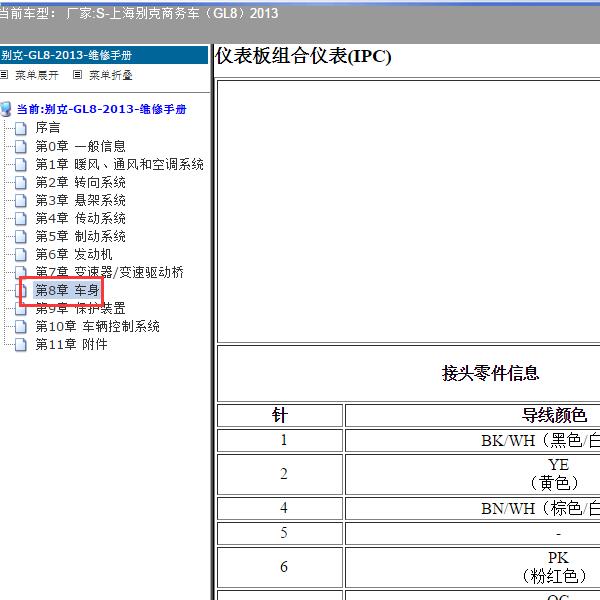The width and height of the screenshot is (600, 600).
Task: Open chapter 第9章 保护装置
Action: point(80,308)
